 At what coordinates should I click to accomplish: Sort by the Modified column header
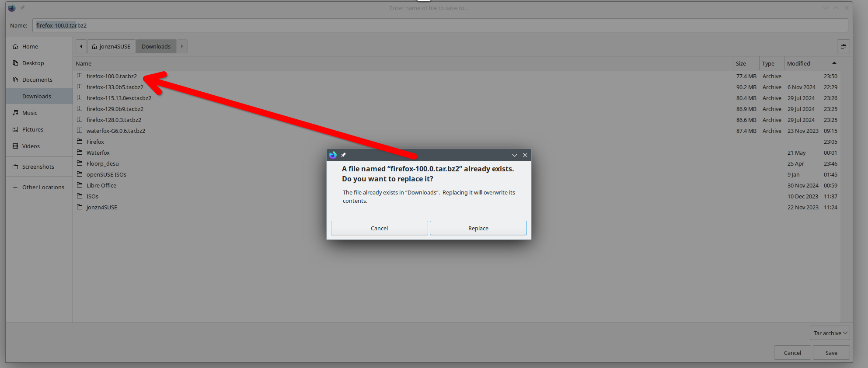(x=812, y=63)
